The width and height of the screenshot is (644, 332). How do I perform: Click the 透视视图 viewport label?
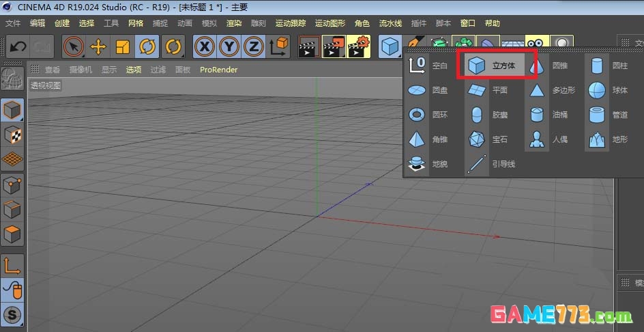(x=46, y=85)
